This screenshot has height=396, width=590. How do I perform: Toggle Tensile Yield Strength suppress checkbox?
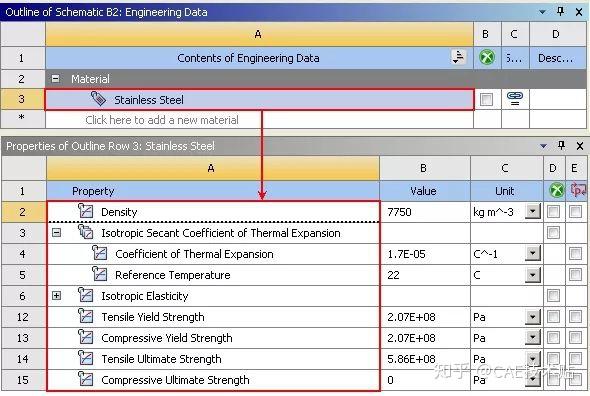pyautogui.click(x=553, y=317)
